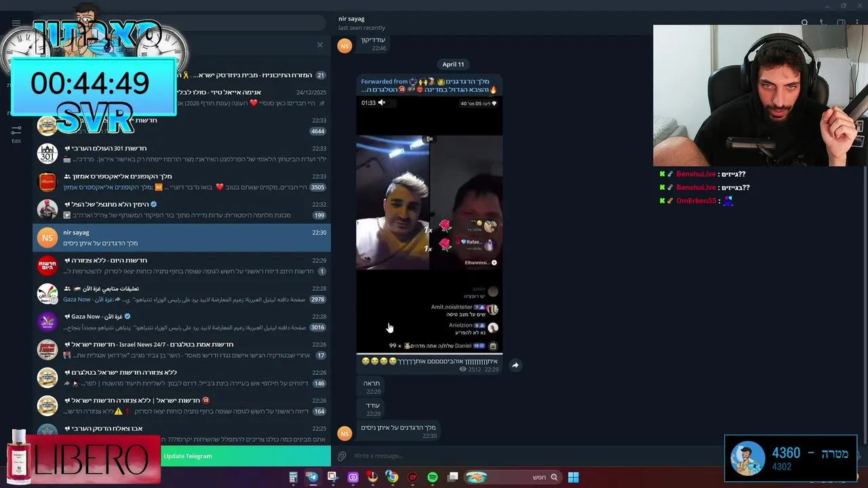Click the orange NS avatar in chat list
868x488 pixels.
pos(47,238)
